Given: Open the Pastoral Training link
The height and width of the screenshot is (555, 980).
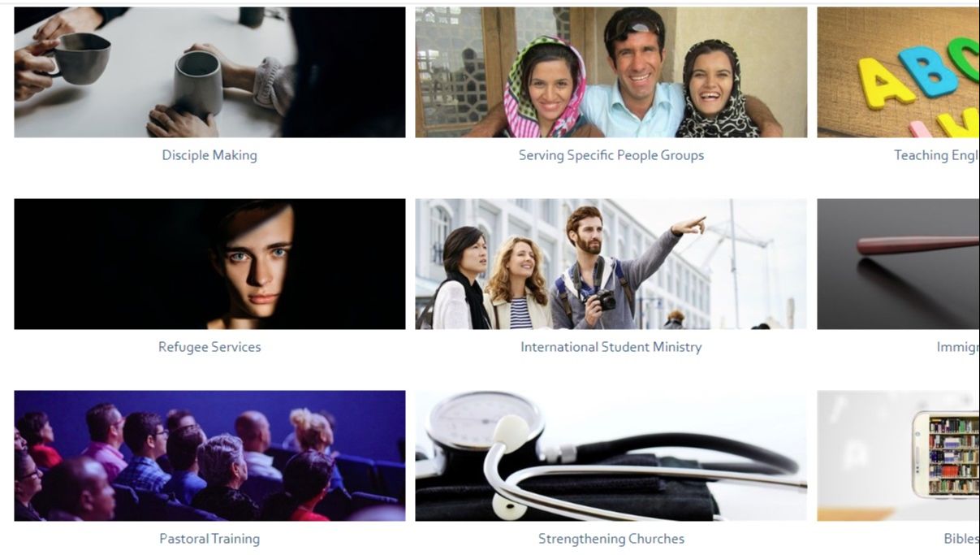Looking at the screenshot, I should [209, 539].
